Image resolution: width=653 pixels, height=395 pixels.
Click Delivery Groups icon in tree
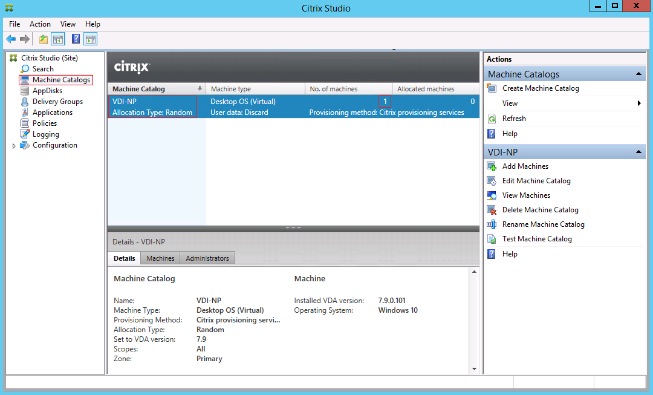pos(25,101)
